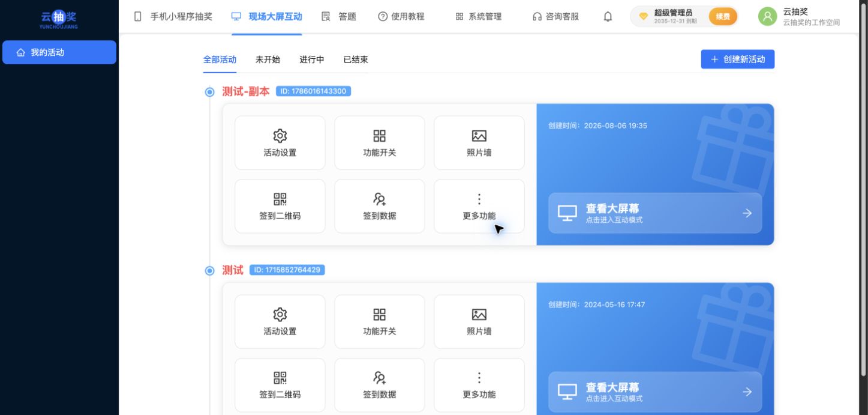Click the monitor icon on 测试-副本 banner
This screenshot has height=415, width=868.
click(567, 213)
